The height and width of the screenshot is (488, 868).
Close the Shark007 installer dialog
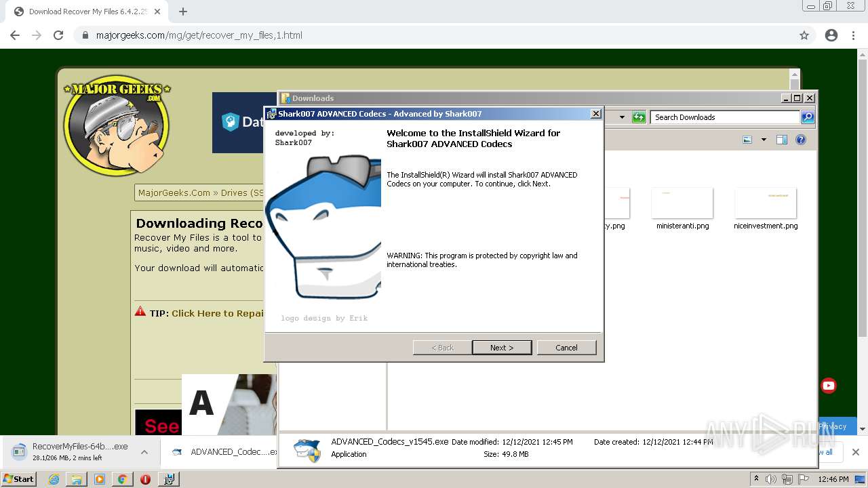[x=595, y=114]
